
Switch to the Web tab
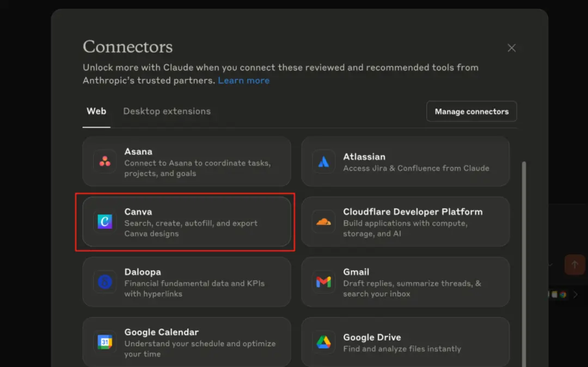click(x=96, y=111)
